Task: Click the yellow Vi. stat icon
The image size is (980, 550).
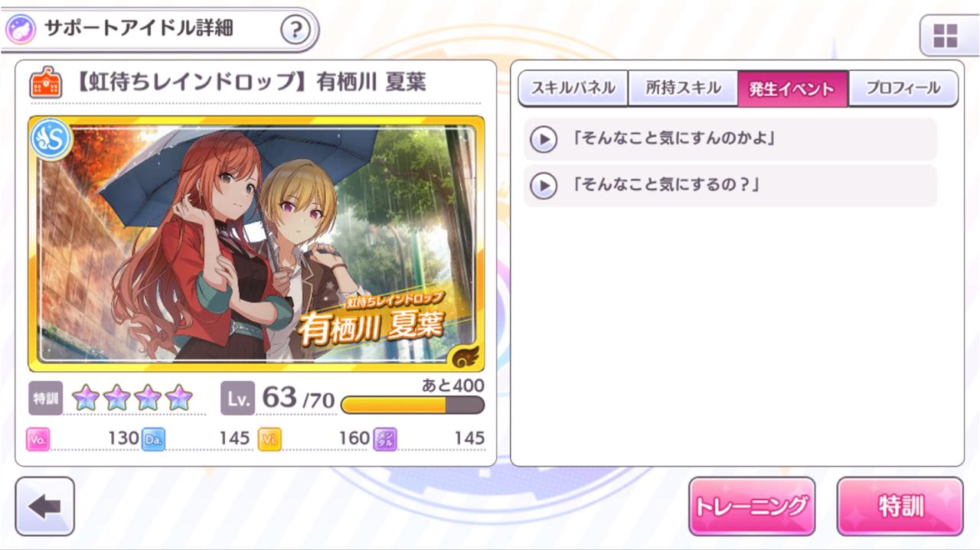Action: tap(269, 438)
